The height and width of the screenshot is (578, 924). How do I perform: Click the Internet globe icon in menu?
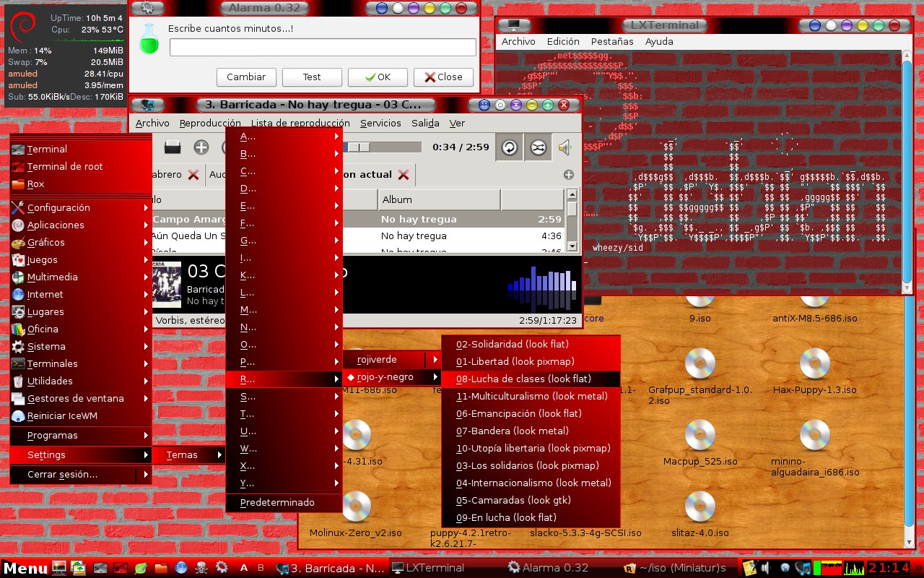click(18, 295)
